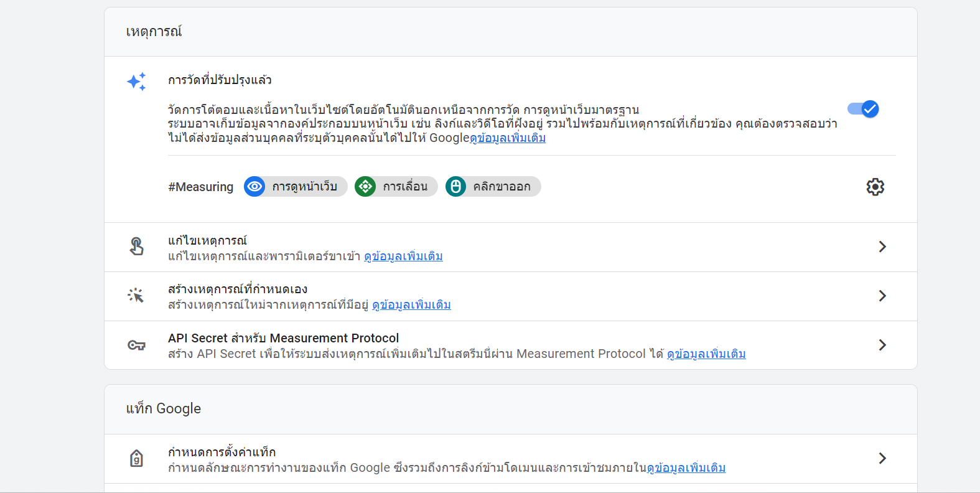
Task: Open the API Secret Measurement Protocol row title
Action: click(283, 338)
